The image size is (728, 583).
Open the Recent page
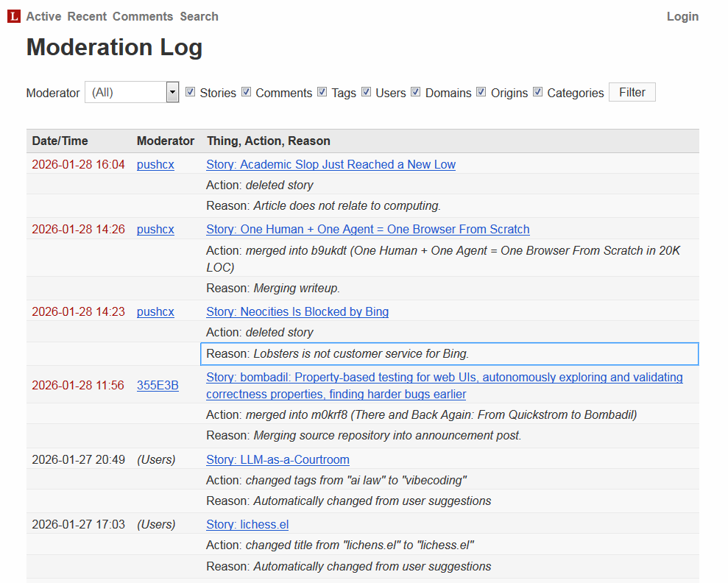(87, 16)
